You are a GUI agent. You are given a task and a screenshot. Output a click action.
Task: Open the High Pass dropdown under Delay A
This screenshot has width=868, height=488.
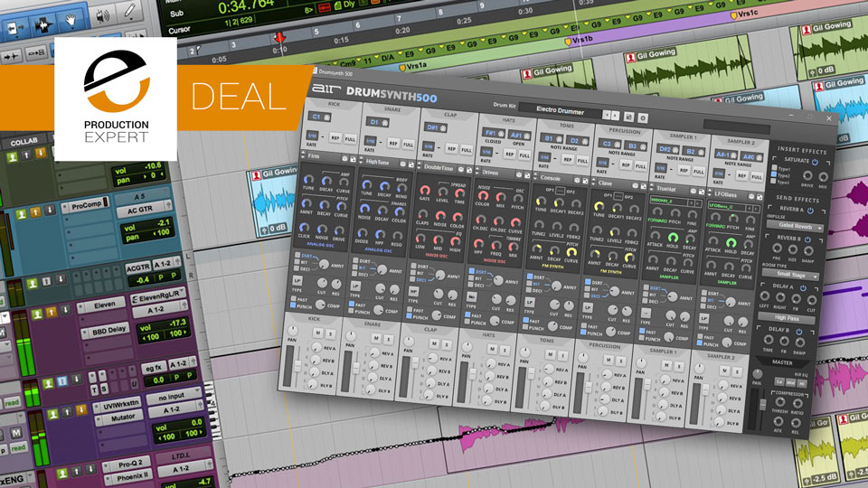point(787,318)
